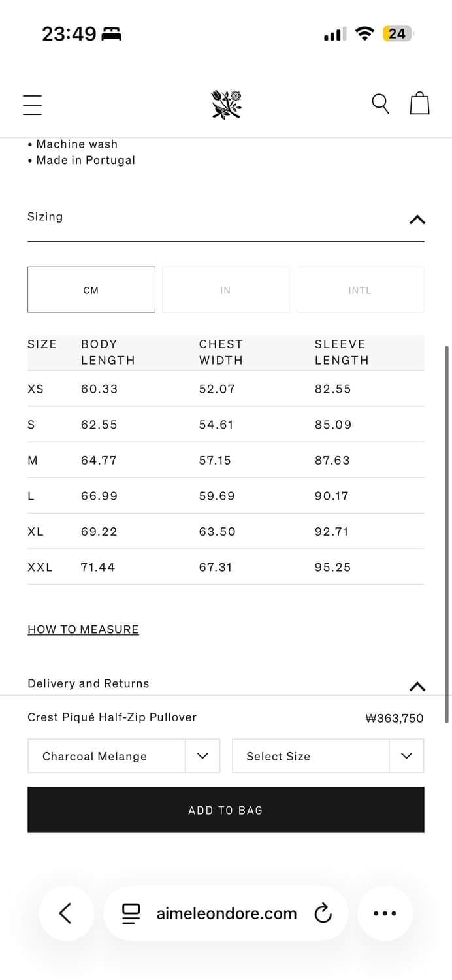
Task: Open the How to Measure link
Action: coord(83,629)
